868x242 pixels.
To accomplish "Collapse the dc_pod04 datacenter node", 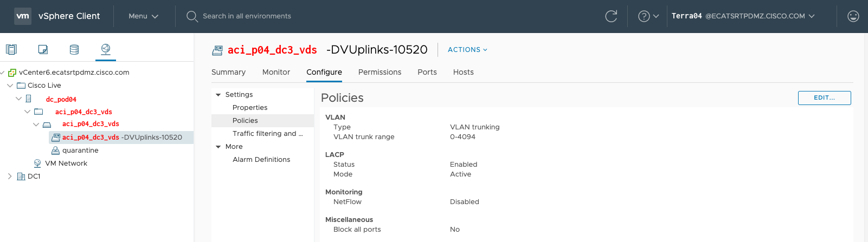I will click(18, 99).
